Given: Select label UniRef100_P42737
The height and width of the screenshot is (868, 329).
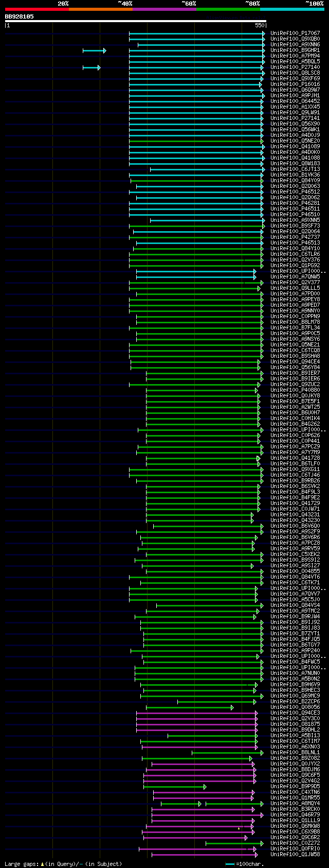Looking at the screenshot, I should point(295,237).
